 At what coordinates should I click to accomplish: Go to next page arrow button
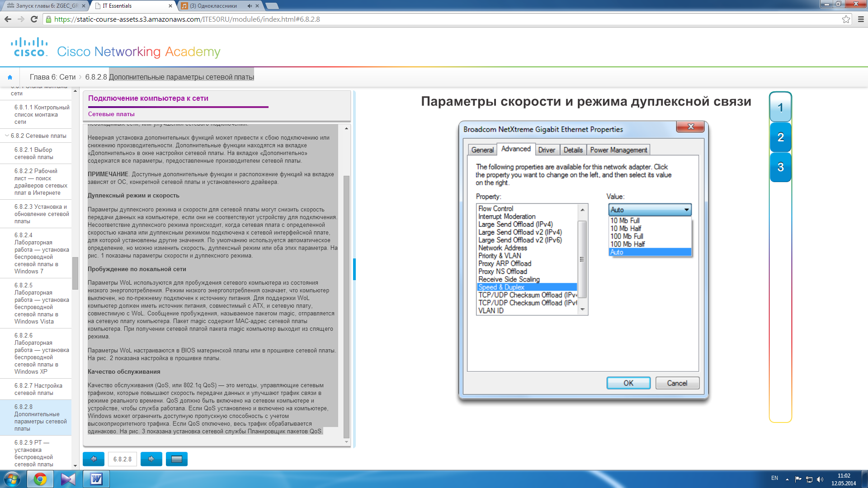pos(151,459)
